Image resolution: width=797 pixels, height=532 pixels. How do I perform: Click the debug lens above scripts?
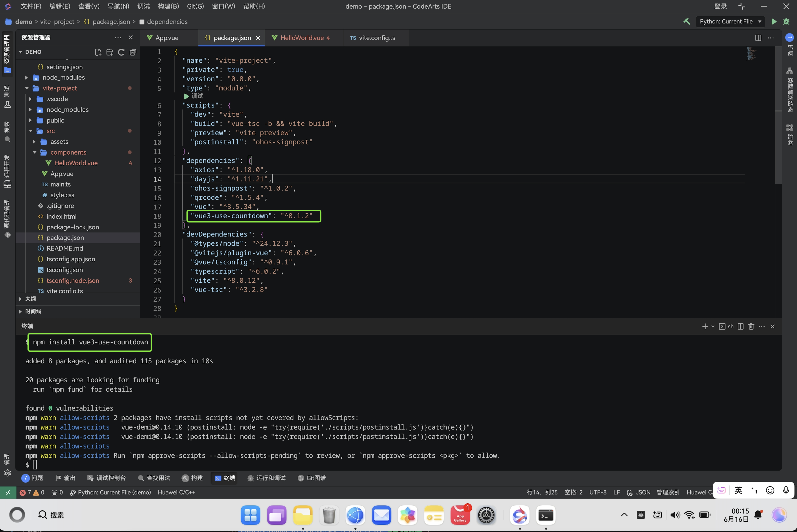tap(194, 96)
